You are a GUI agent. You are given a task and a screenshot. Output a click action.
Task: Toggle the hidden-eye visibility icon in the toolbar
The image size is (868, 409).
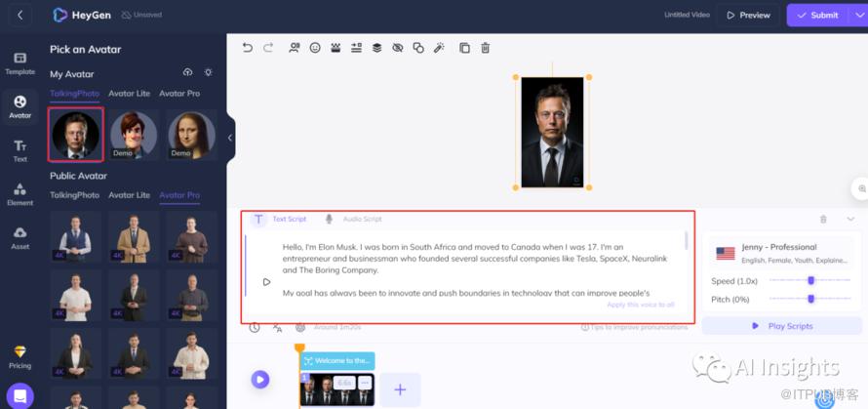coord(397,48)
